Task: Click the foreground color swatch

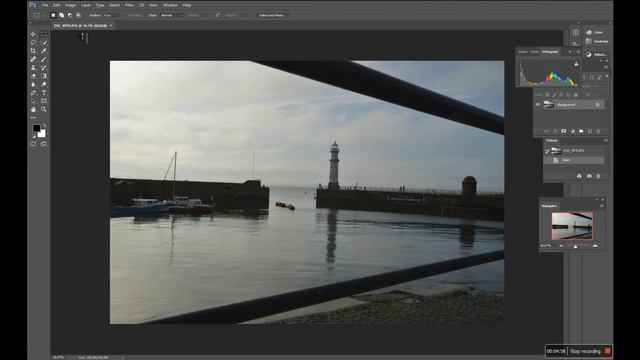Action: click(36, 128)
